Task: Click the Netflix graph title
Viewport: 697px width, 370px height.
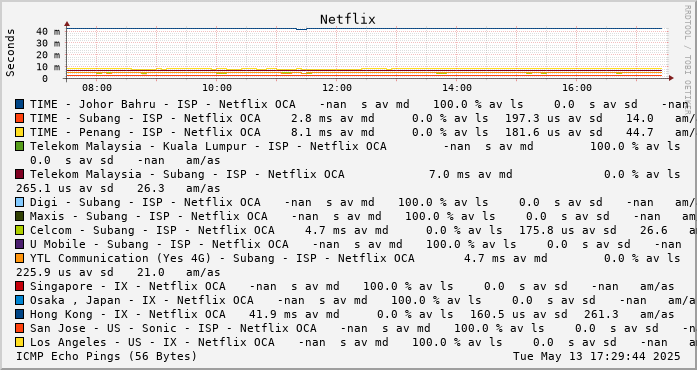Action: (x=348, y=20)
